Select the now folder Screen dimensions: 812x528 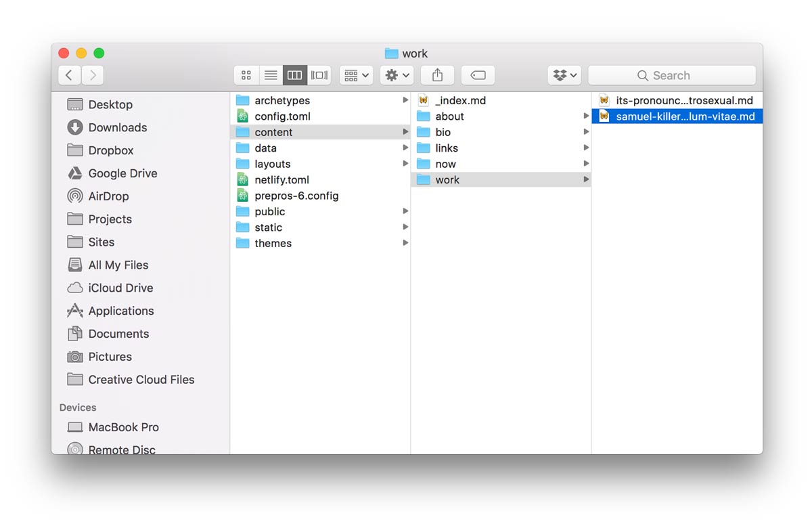501,164
